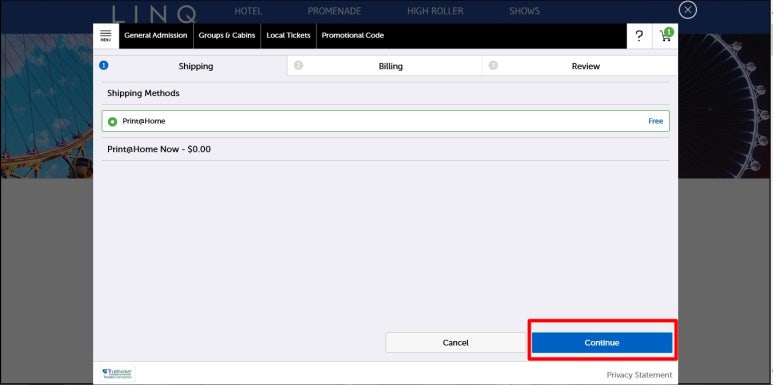Click the Continue button

point(602,343)
